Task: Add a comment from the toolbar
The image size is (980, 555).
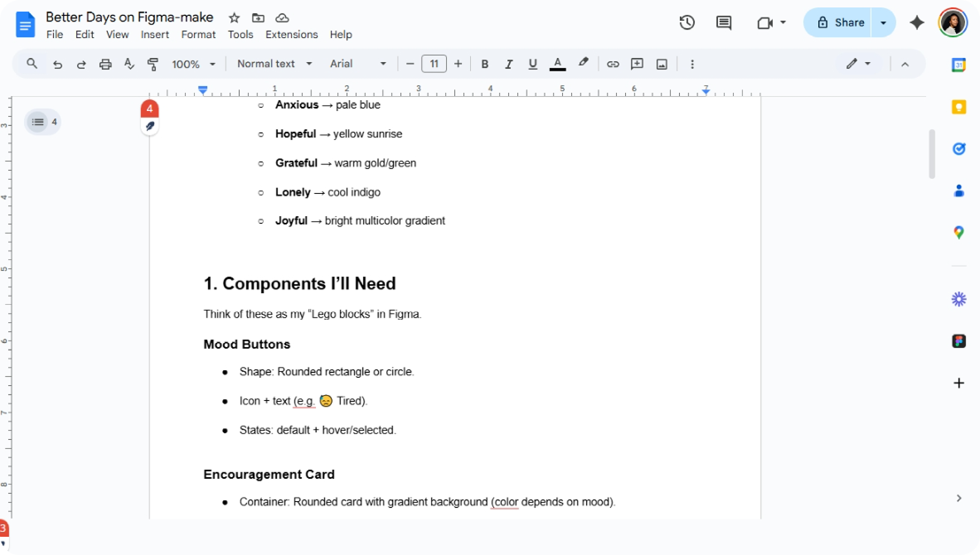Action: pyautogui.click(x=638, y=63)
